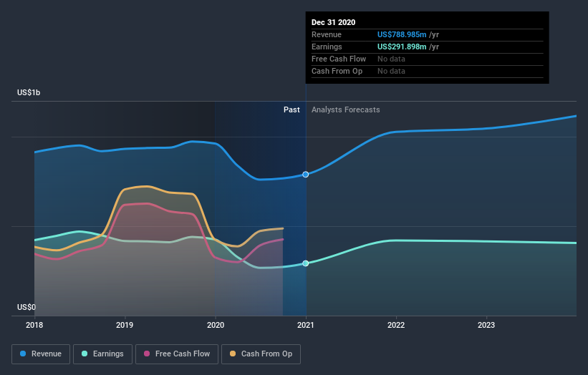Click the Analysts Forecasts label
The height and width of the screenshot is (375, 588).
click(346, 109)
